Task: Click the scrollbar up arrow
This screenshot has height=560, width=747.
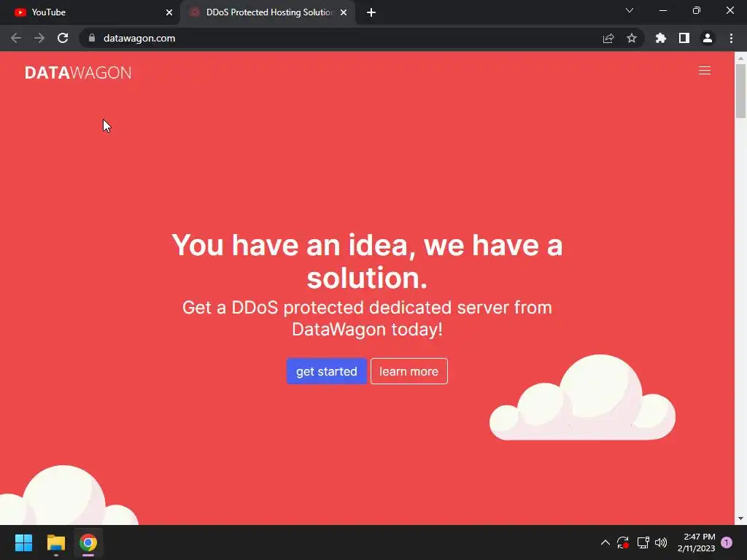Action: (740, 58)
